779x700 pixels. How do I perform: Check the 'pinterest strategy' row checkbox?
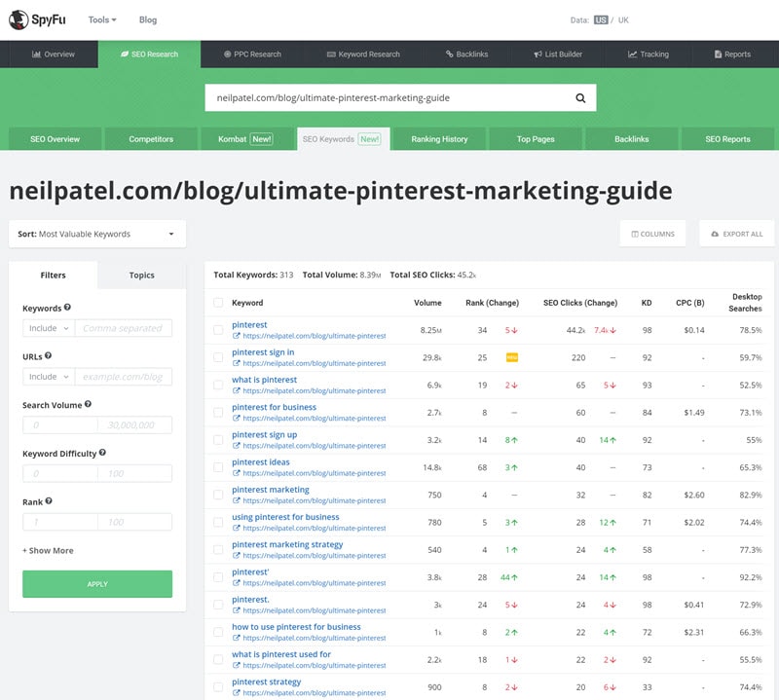218,687
